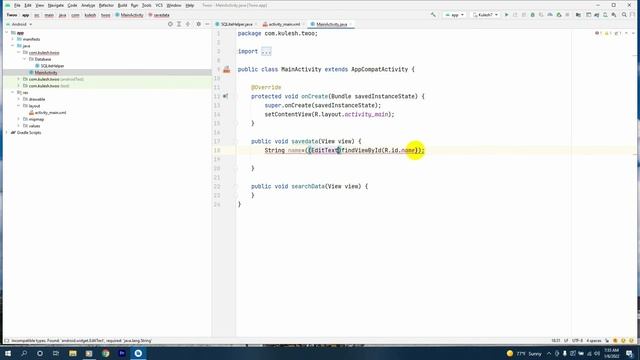Open the Tools menu
Viewport: 640px width, 360px height.
tap(147, 5)
